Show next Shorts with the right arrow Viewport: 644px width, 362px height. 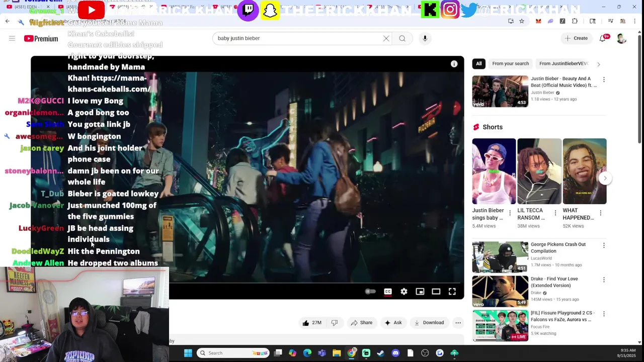click(605, 178)
